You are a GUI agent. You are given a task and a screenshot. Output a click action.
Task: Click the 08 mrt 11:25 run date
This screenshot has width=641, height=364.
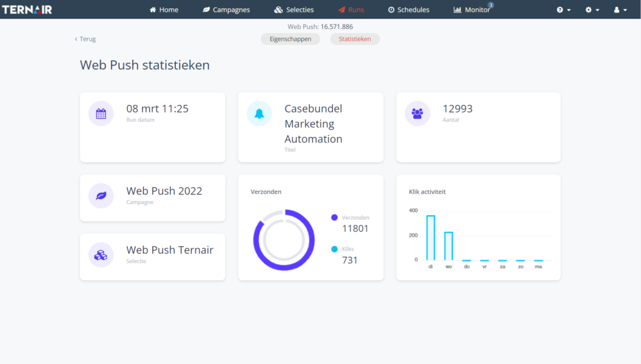[157, 109]
